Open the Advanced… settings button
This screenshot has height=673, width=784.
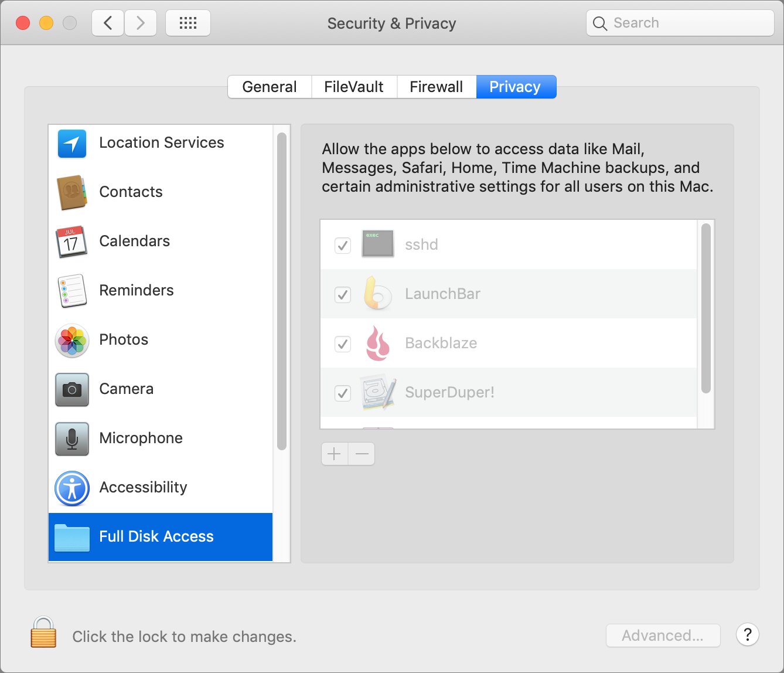(x=663, y=635)
